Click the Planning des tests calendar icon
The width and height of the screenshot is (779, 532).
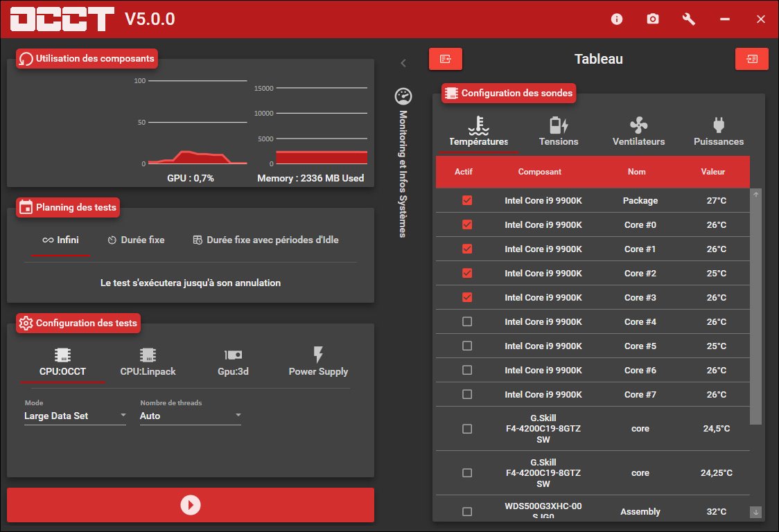pyautogui.click(x=26, y=207)
